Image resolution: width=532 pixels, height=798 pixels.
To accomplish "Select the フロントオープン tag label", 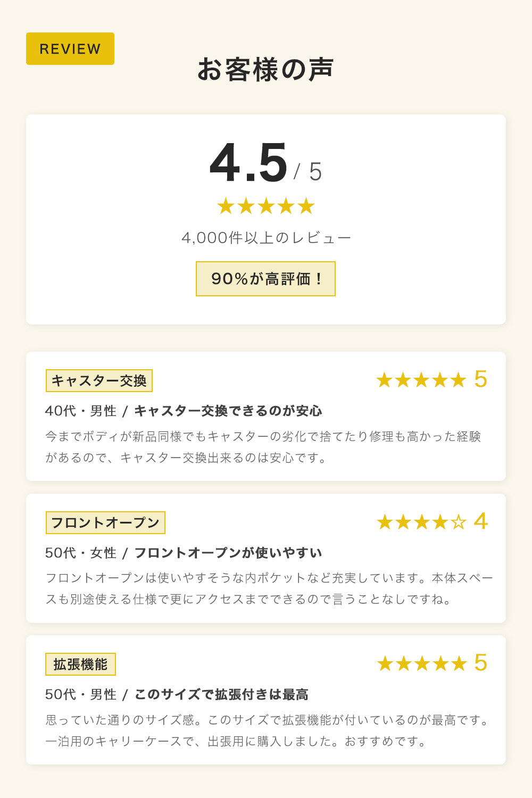I will click(105, 522).
